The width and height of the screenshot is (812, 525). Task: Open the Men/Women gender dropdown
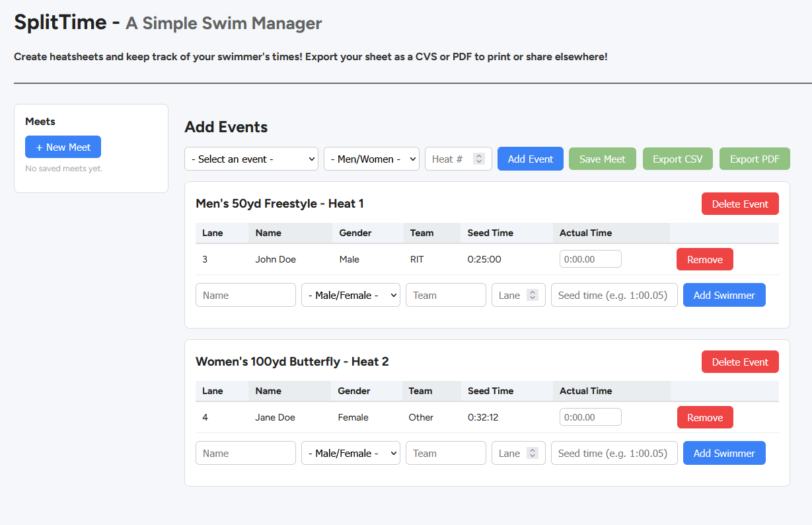tap(371, 159)
